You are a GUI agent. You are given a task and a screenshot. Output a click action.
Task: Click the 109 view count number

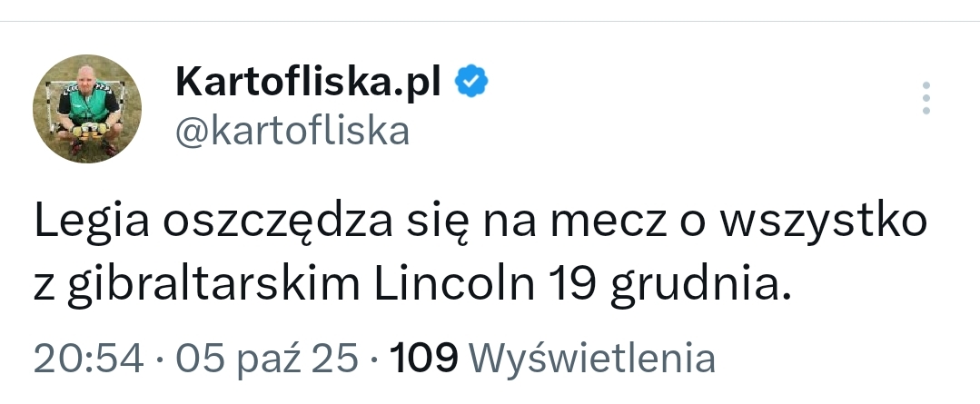423,360
